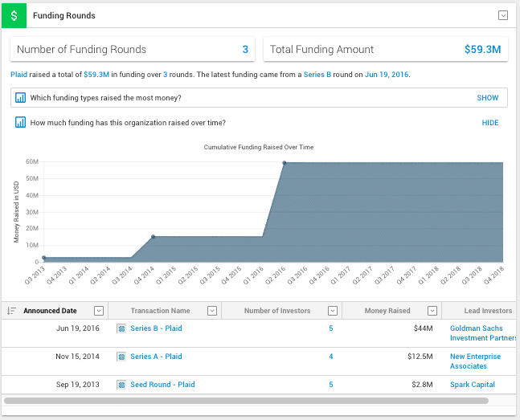
Task: Click the chart icon beside 'How much funding has this organization raised over time?'
Action: pyautogui.click(x=20, y=122)
